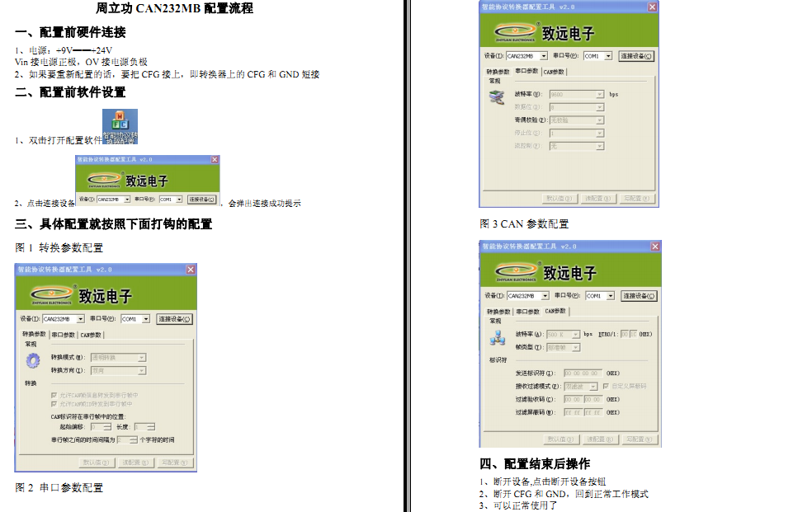Click first 过滤屏蔽码 hex input box

click(573, 413)
